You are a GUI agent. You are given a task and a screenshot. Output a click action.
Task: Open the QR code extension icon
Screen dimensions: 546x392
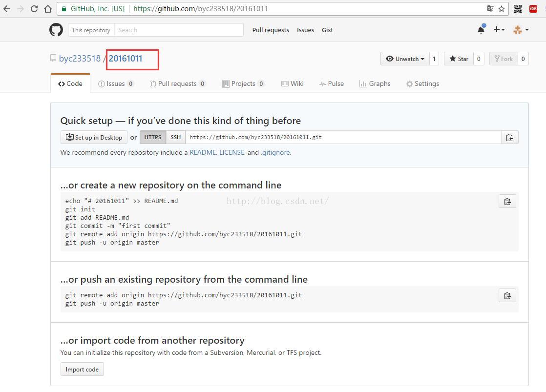click(x=518, y=9)
